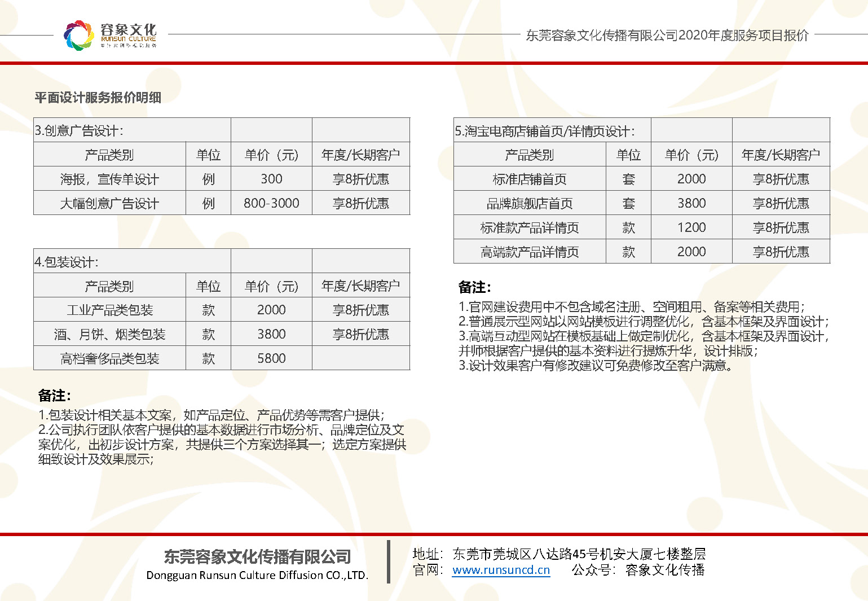Click the cell 高档奢侈品类包装
This screenshot has width=868, height=601.
(x=110, y=359)
